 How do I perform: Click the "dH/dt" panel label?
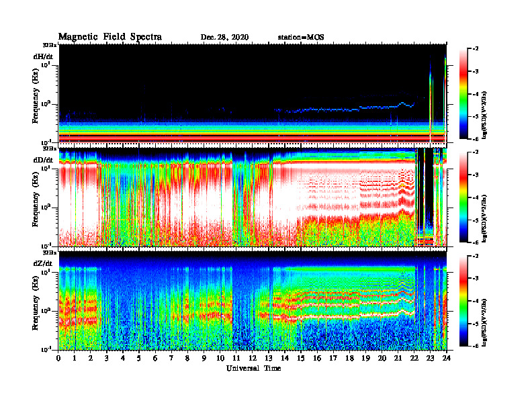tap(43, 56)
